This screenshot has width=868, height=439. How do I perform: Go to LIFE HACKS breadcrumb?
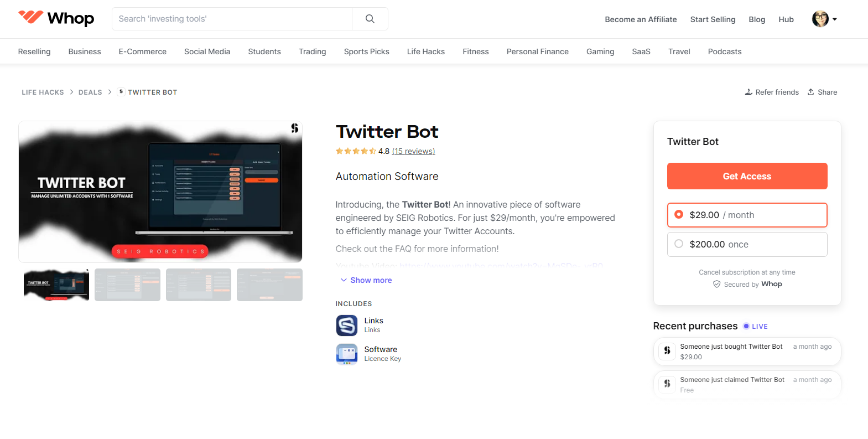(43, 92)
